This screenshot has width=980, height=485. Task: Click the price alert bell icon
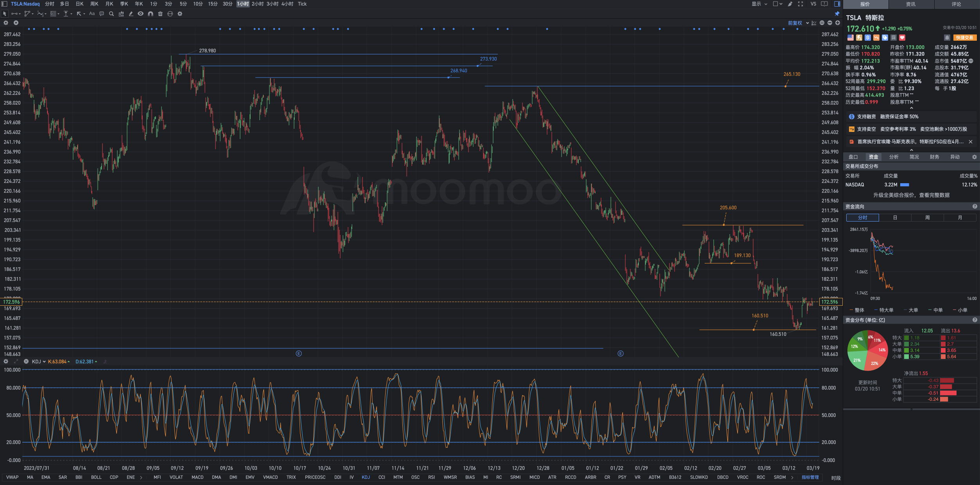pos(947,38)
